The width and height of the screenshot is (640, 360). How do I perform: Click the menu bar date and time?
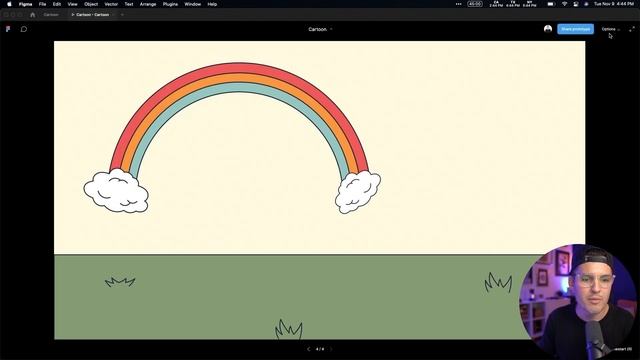tap(613, 4)
